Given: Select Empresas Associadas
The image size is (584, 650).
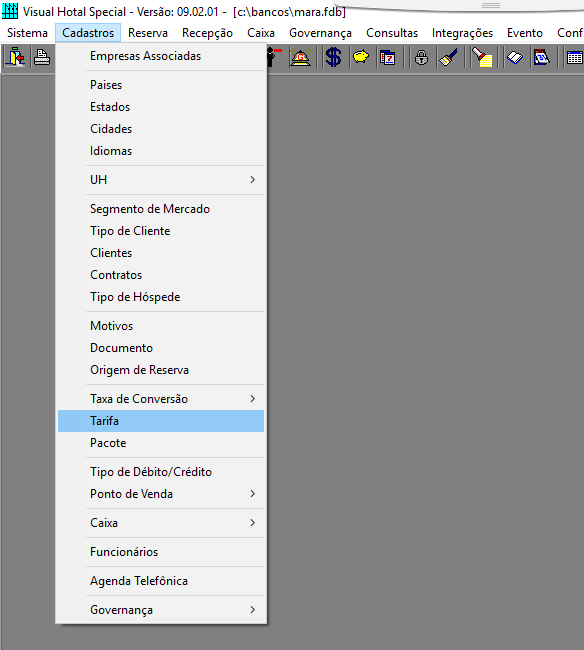Looking at the screenshot, I should (x=161, y=56).
